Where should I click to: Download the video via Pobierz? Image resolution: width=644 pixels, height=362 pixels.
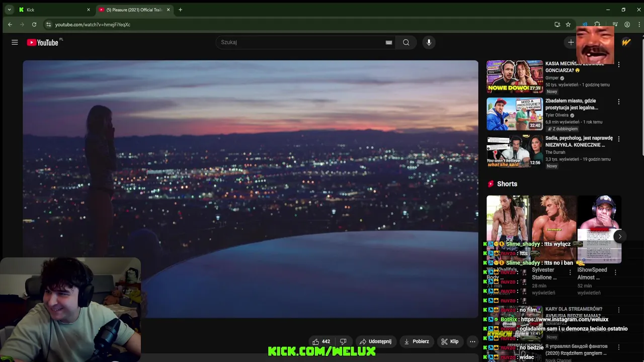click(416, 341)
